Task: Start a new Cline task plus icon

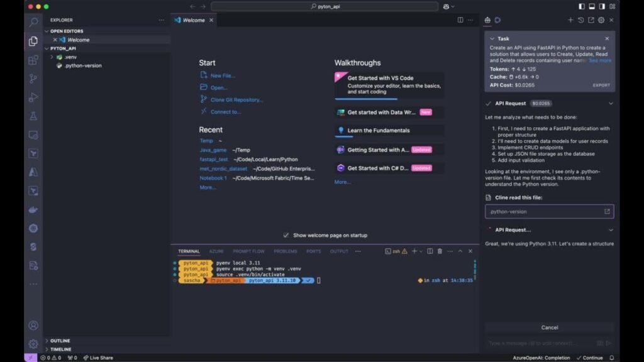Action: pos(570,20)
